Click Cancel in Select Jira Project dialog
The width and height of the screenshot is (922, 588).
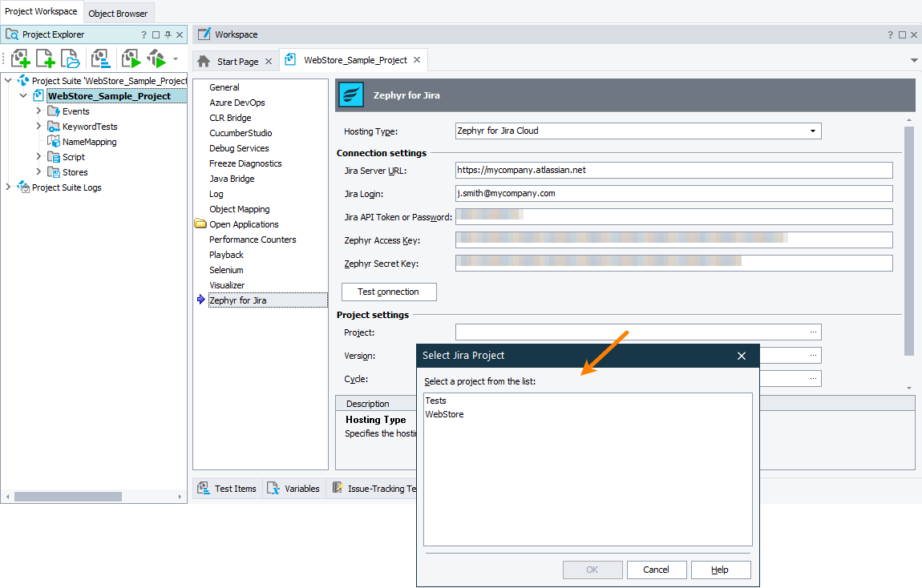(656, 570)
